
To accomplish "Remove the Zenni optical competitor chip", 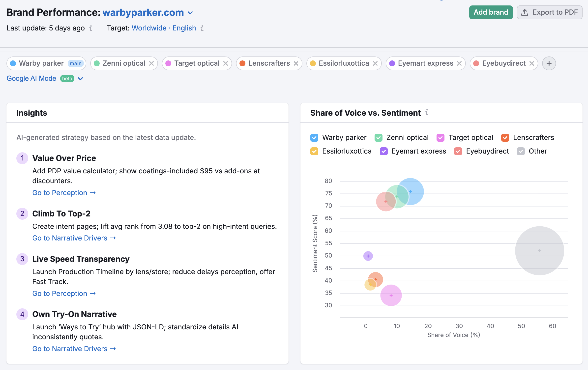I will 152,63.
